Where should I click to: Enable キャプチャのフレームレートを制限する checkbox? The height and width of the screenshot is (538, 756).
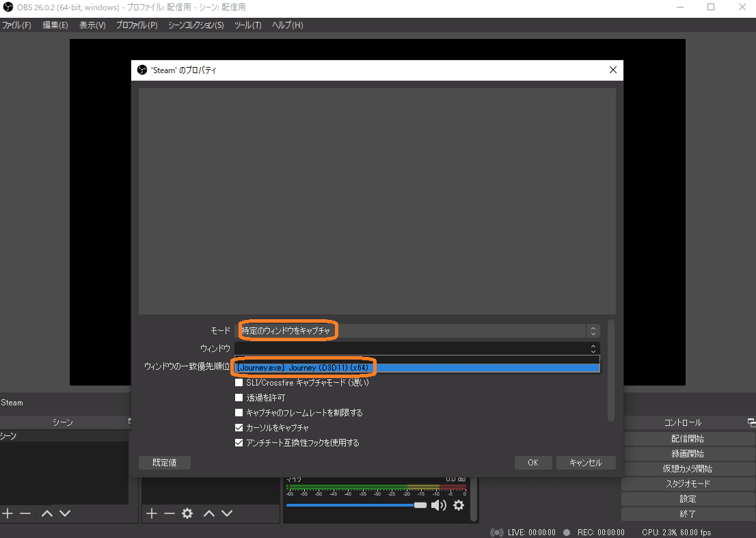coord(239,413)
